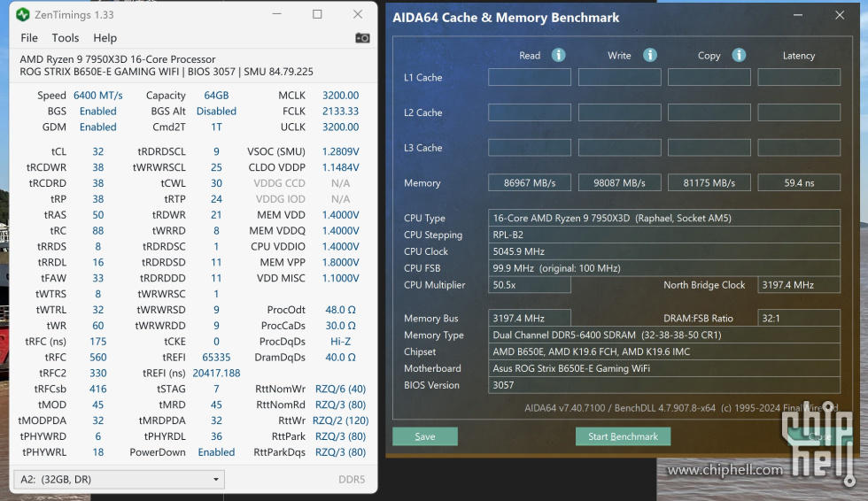The height and width of the screenshot is (501, 868).
Task: Open the Help menu in ZenTimings
Action: (x=105, y=37)
